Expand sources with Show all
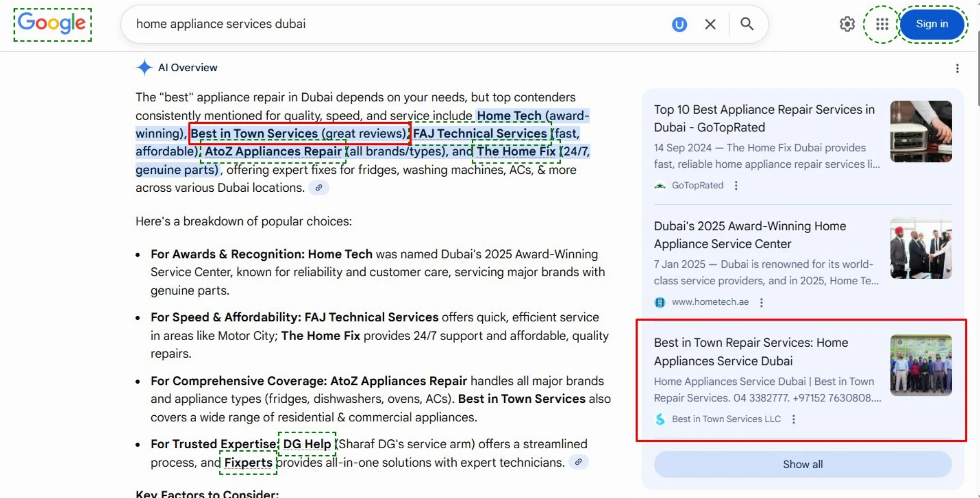 [802, 464]
